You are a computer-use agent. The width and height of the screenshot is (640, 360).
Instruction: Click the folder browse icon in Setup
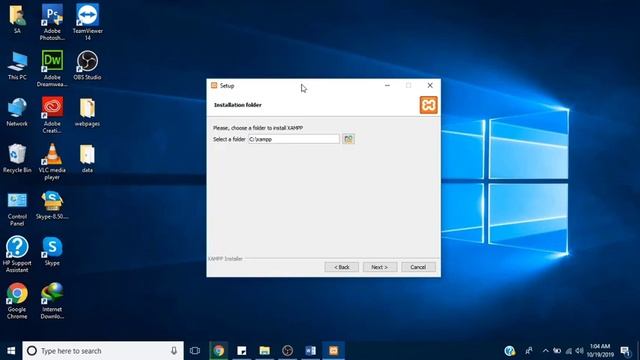pos(348,139)
